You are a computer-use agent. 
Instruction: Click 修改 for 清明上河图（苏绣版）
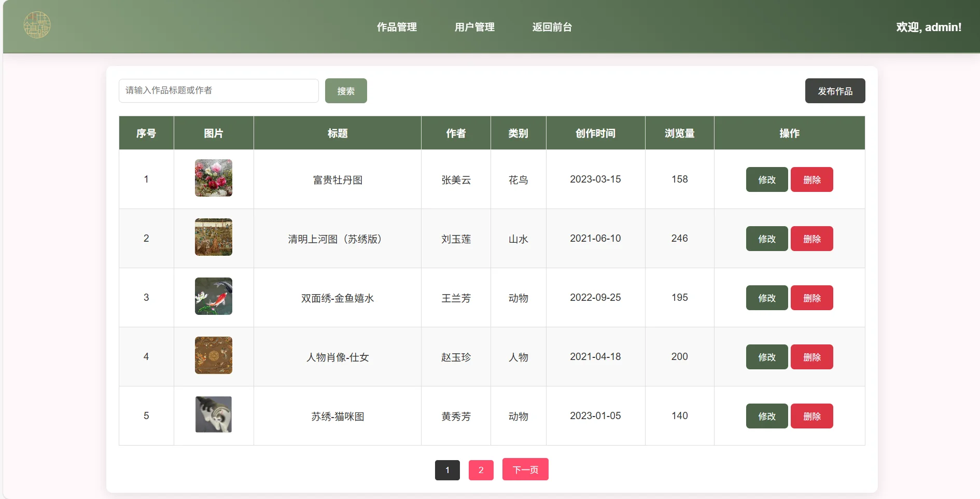point(766,239)
